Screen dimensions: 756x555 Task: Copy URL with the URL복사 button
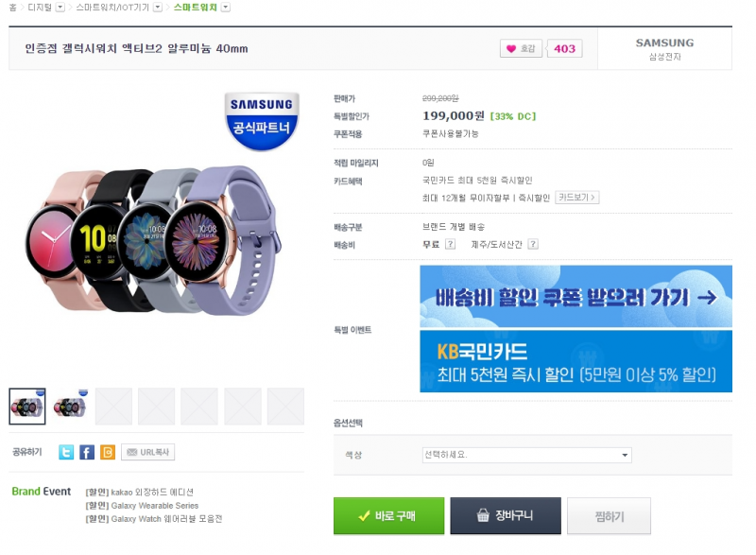coord(147,452)
